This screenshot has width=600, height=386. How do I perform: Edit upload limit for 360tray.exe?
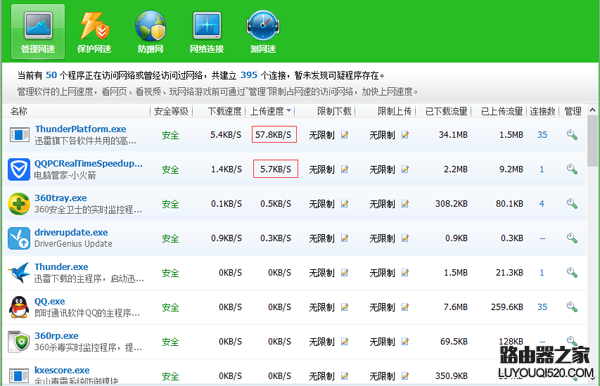pyautogui.click(x=405, y=204)
